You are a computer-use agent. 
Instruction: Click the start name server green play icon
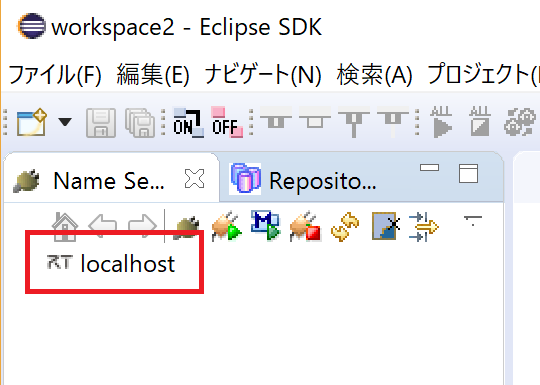227,226
